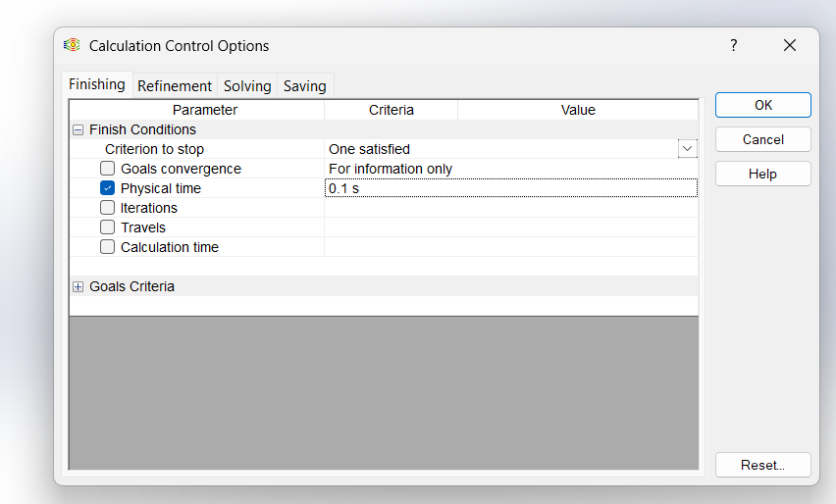Click the Goals Criteria group label
The height and width of the screenshot is (504, 836).
131,286
